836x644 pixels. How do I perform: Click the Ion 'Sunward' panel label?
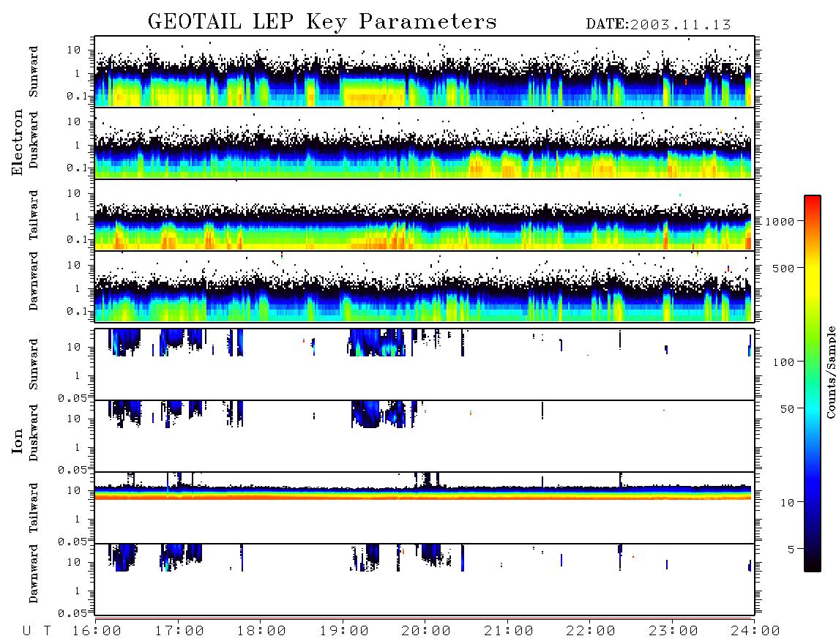[34, 364]
